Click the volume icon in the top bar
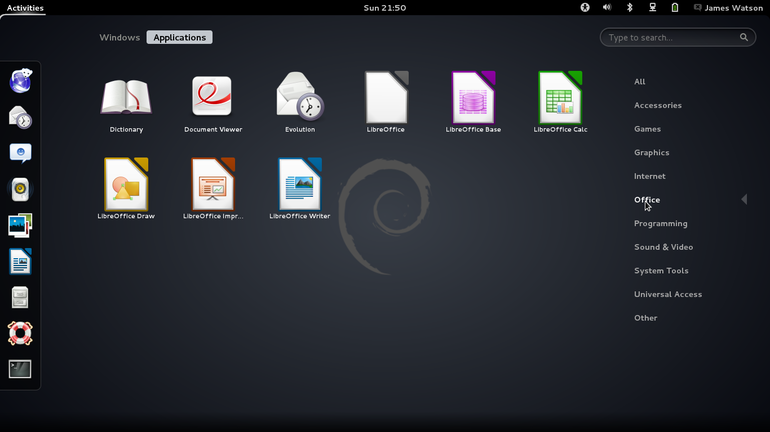Screen dimensions: 770x432 607,7
